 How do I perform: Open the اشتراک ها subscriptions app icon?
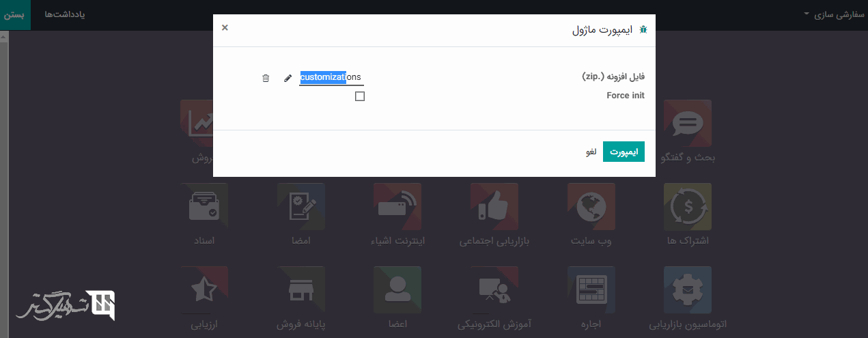point(687,206)
